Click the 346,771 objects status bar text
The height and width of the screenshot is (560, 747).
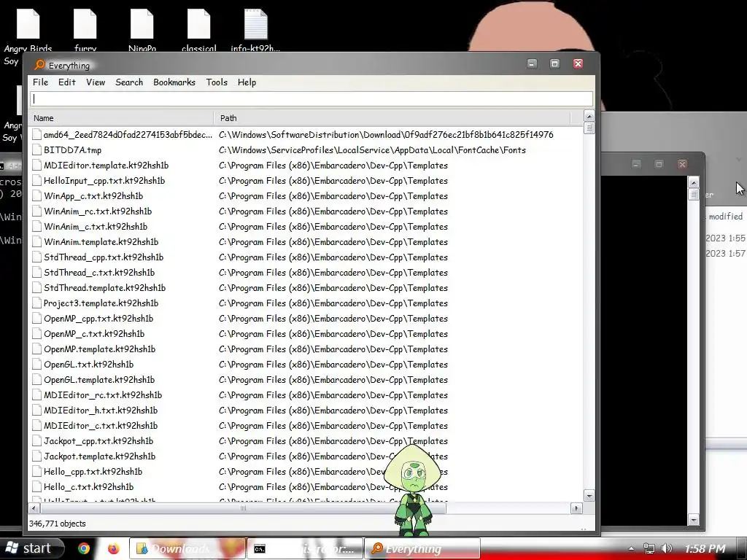(57, 524)
